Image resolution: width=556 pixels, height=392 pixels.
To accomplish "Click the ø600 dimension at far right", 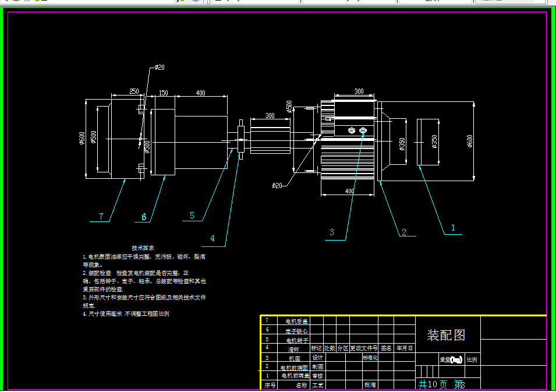I will tap(469, 141).
